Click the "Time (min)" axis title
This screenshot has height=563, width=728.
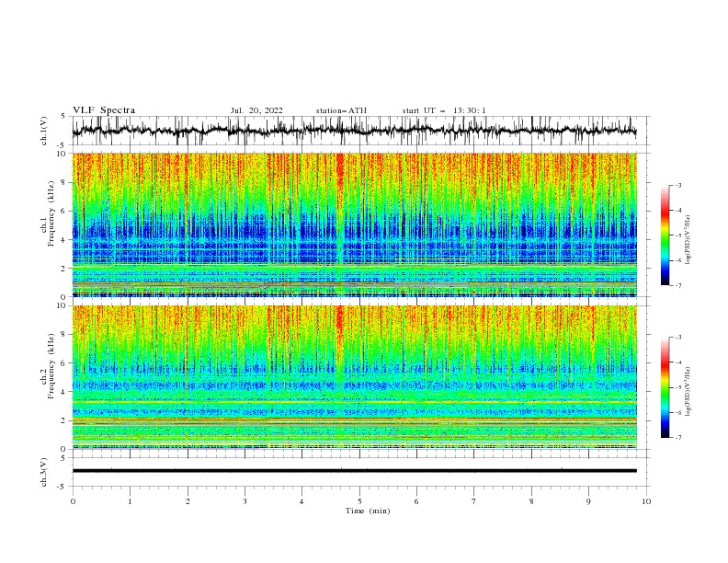[368, 511]
